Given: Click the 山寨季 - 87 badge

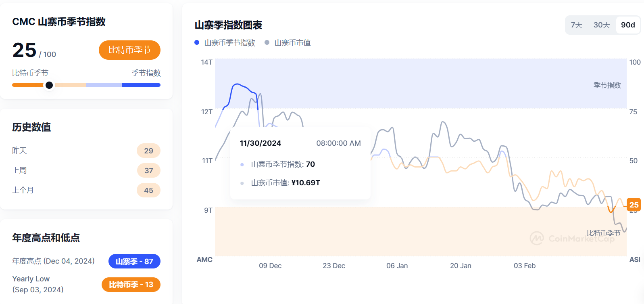Looking at the screenshot, I should pyautogui.click(x=134, y=261).
